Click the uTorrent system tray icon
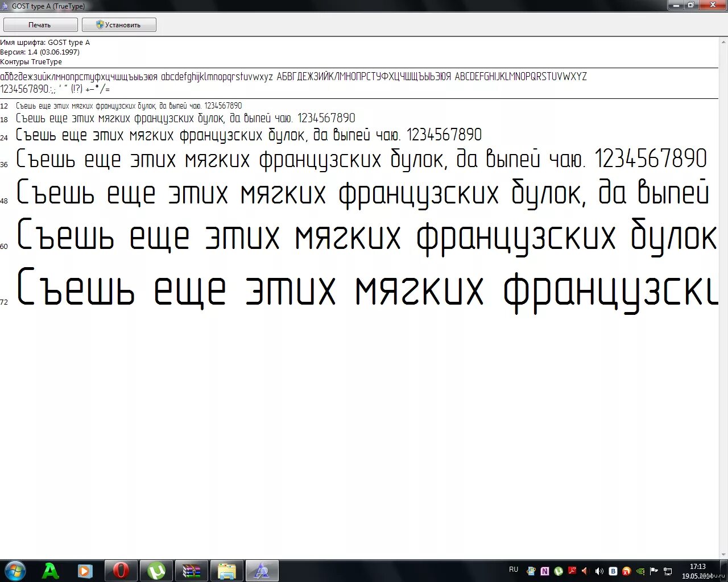The height and width of the screenshot is (582, 728). [559, 571]
